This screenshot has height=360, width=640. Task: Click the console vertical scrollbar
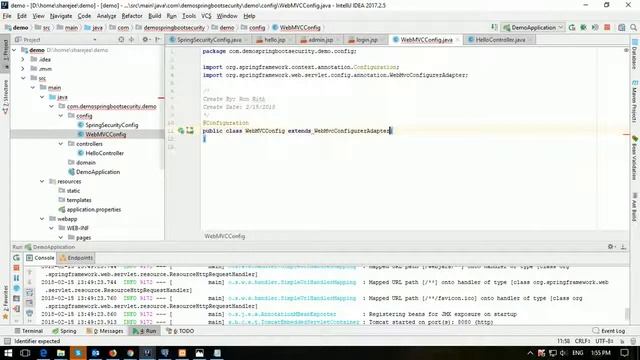627,314
